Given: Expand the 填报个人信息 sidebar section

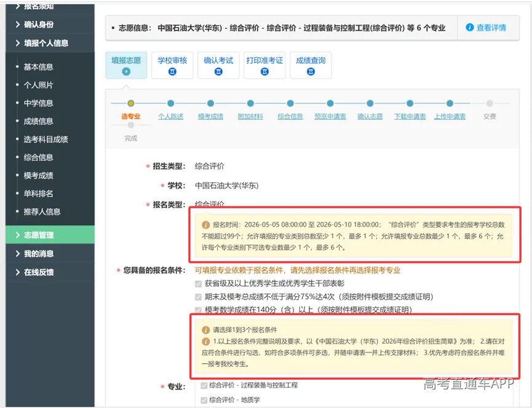Looking at the screenshot, I should (x=50, y=43).
